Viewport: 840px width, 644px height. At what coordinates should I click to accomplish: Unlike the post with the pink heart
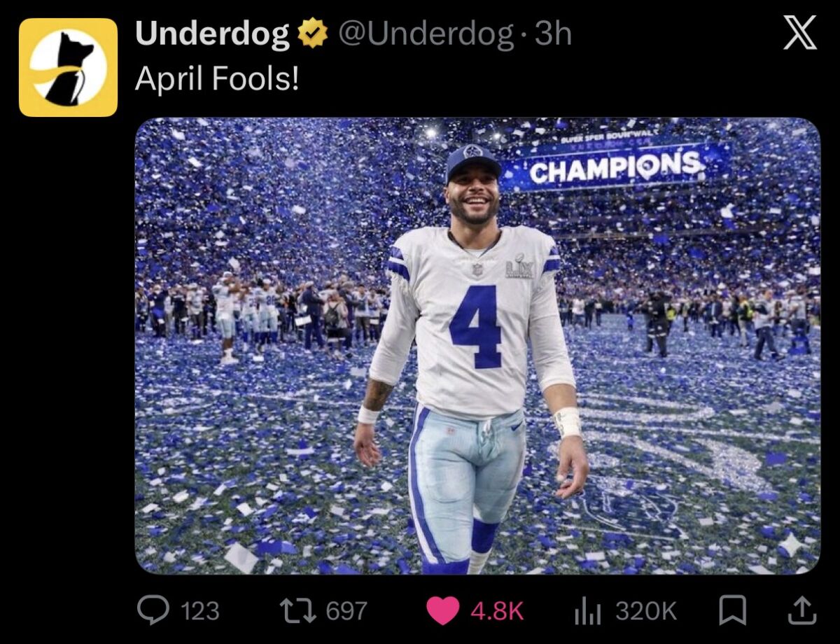[442, 611]
